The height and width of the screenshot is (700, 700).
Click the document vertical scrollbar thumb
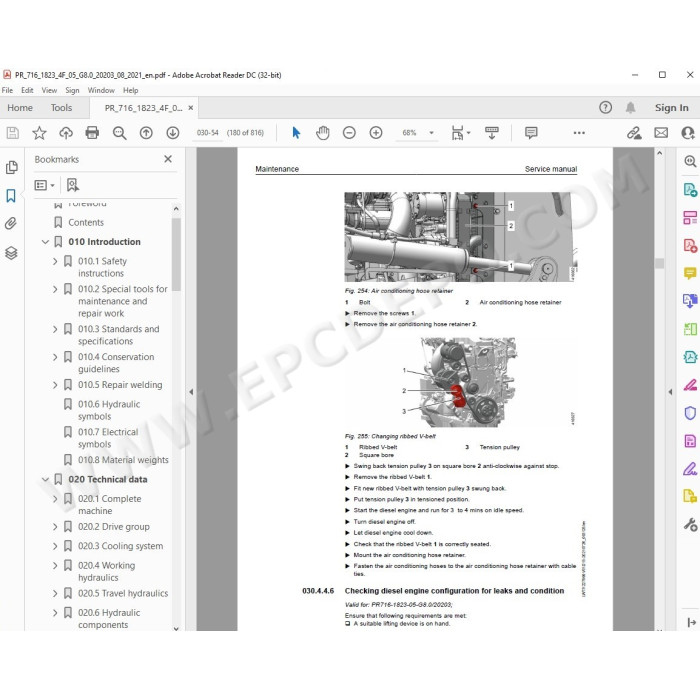pos(659,263)
